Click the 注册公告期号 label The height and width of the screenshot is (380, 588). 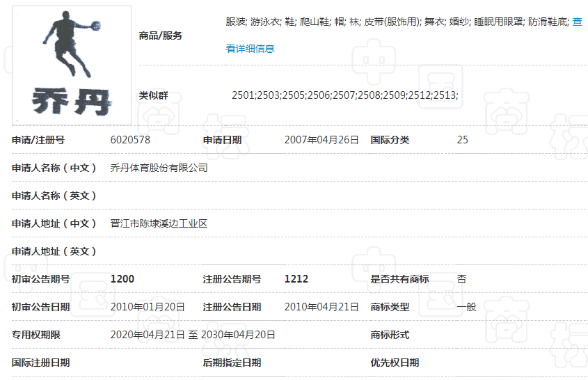(x=232, y=279)
